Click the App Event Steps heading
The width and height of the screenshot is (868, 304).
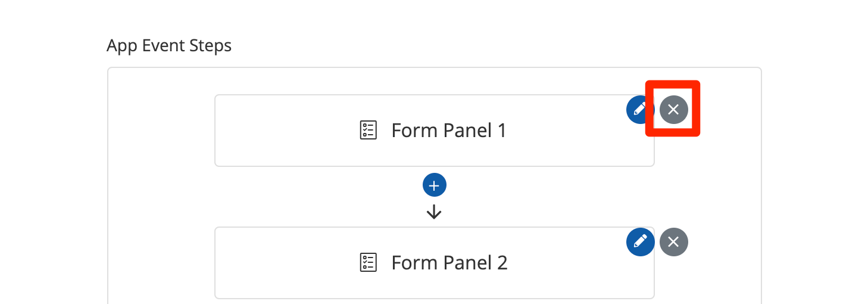[169, 45]
